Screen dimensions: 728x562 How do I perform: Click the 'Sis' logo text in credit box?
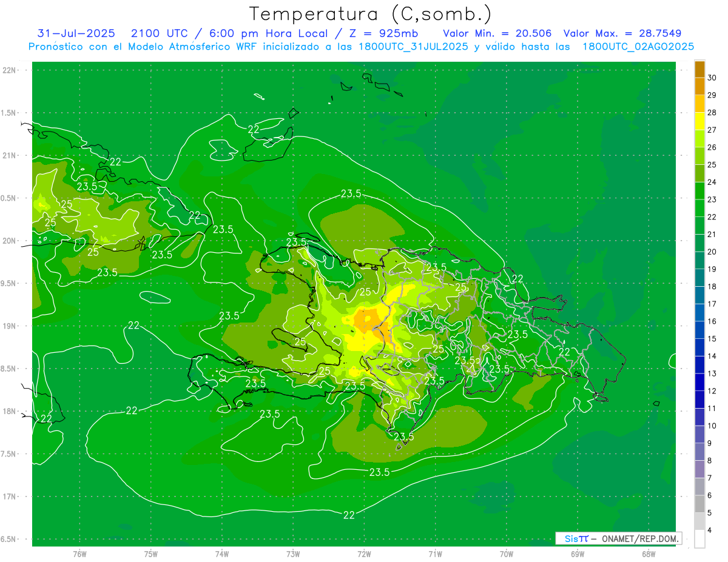[x=571, y=538]
